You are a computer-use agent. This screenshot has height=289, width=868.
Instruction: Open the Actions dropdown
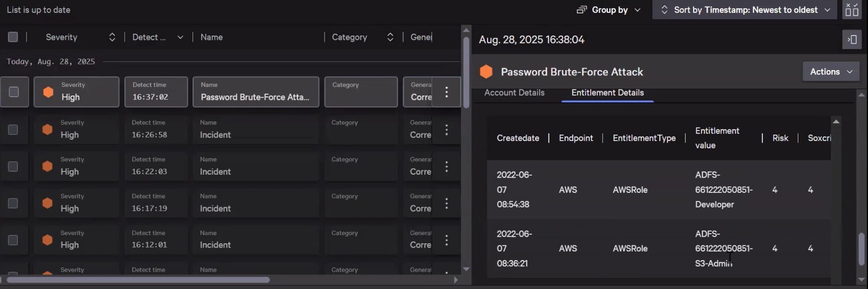(831, 72)
